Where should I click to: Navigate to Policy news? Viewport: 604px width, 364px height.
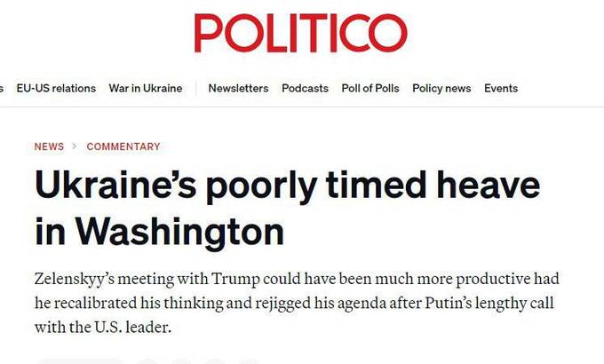click(x=441, y=89)
